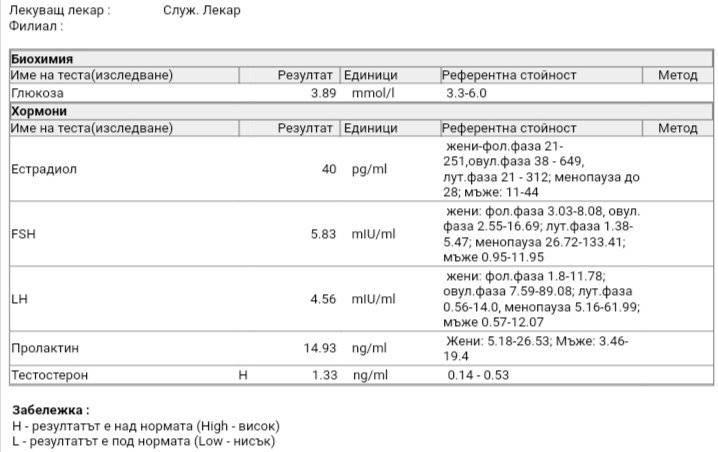Click the FSH test row label

pyautogui.click(x=22, y=234)
